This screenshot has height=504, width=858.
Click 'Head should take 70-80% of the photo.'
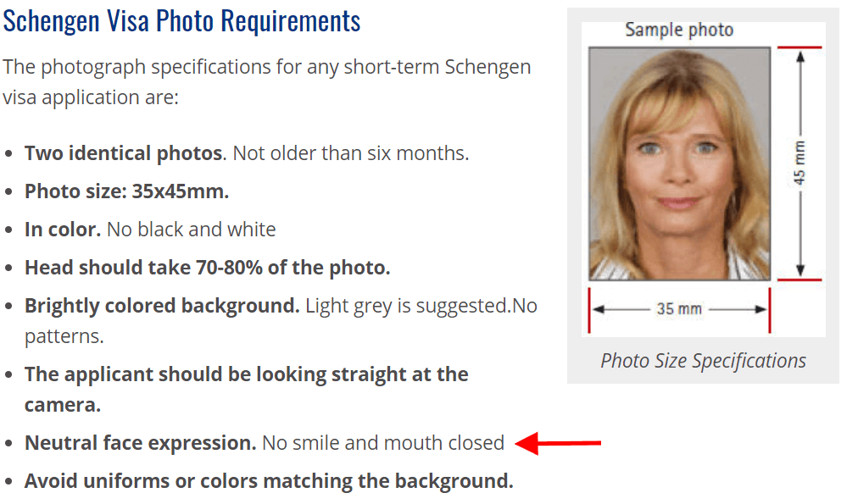pos(208,268)
